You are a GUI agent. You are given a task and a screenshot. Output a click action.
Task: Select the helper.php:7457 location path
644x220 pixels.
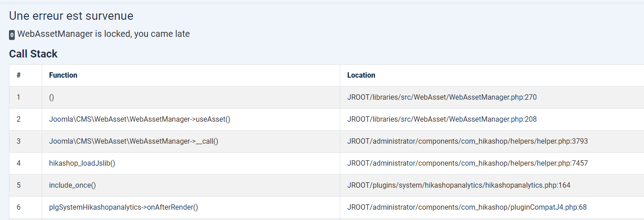pyautogui.click(x=467, y=163)
